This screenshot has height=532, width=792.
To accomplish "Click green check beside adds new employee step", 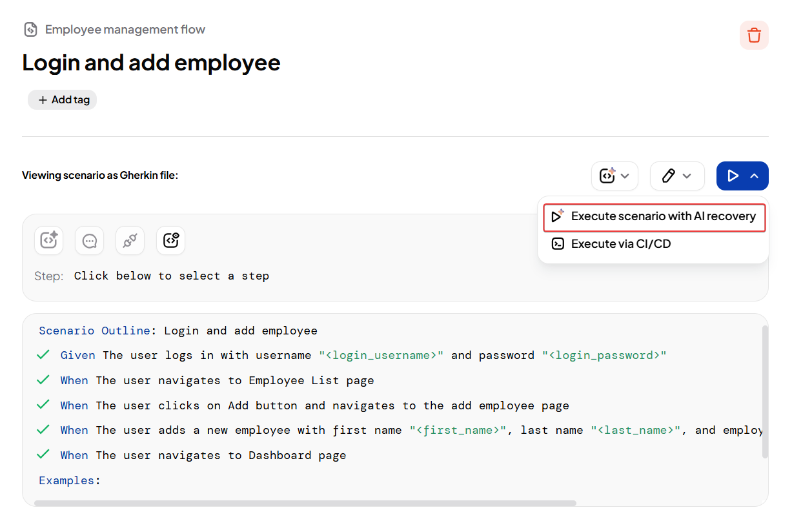I will (43, 430).
